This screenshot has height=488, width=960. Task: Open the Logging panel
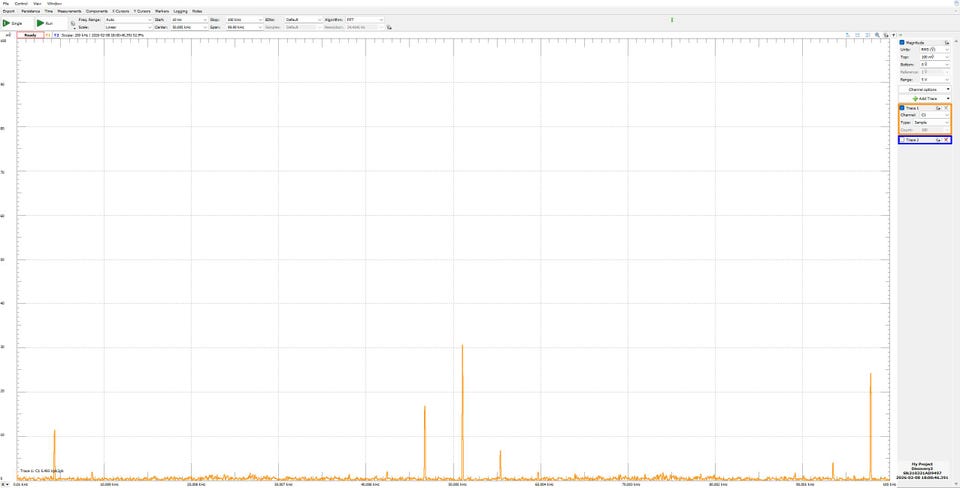(181, 11)
